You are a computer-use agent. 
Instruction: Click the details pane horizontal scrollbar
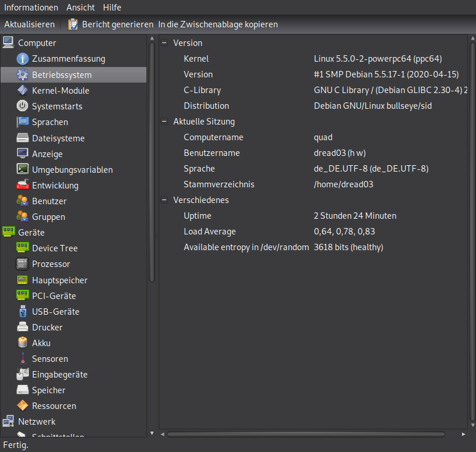point(306,435)
